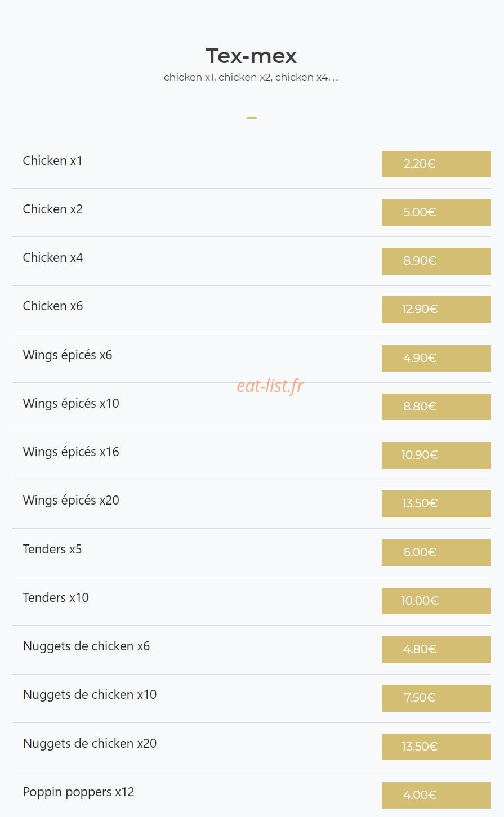Select the 4.90€ Wings épicés x6 price
The height and width of the screenshot is (817, 504).
click(x=436, y=358)
